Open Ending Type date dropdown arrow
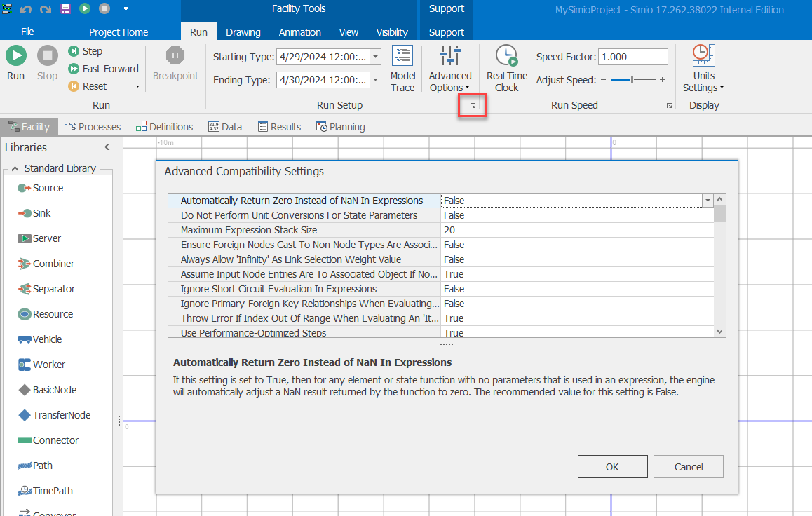 point(376,80)
